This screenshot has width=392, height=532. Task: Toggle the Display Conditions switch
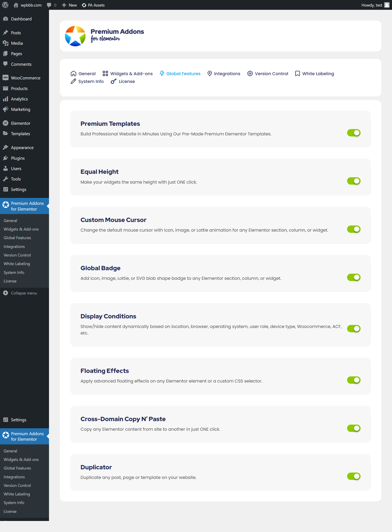tap(354, 329)
